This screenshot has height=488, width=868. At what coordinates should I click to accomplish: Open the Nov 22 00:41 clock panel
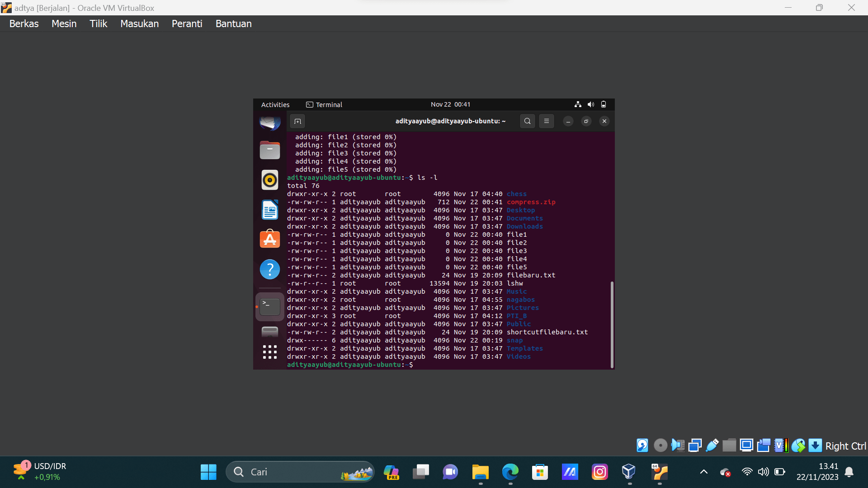coord(450,104)
